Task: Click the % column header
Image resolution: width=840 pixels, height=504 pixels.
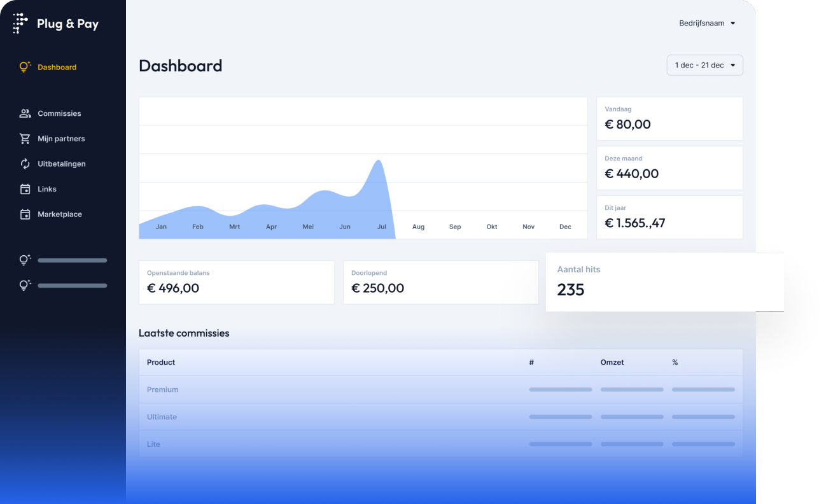Action: [675, 362]
